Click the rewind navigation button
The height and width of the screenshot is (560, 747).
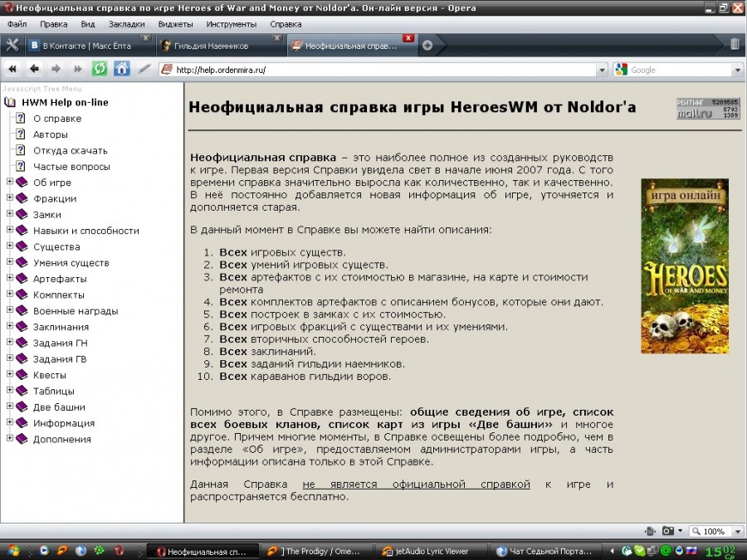point(12,70)
